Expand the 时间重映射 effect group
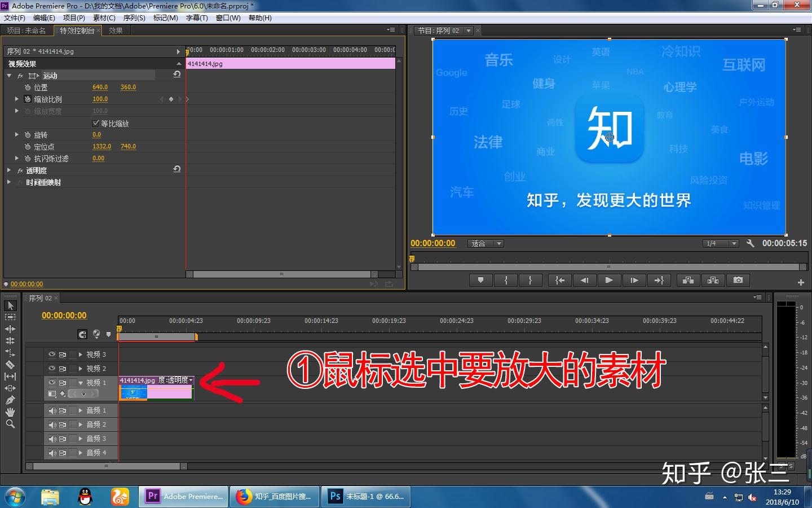812x508 pixels. click(9, 182)
